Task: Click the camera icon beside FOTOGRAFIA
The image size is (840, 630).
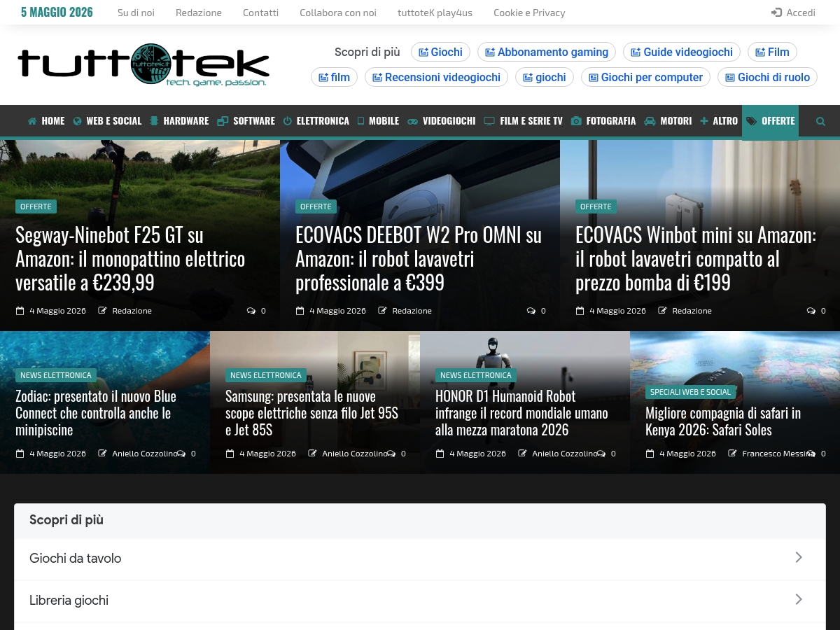Action: click(576, 121)
